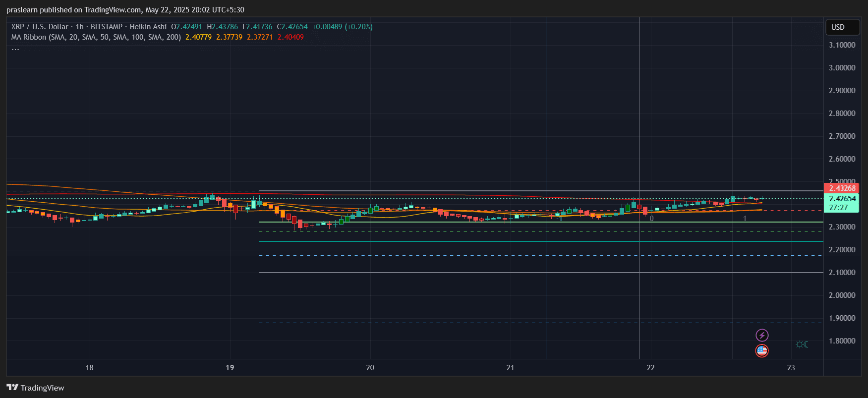Click the 27:27 candle countdown label

(x=839, y=208)
